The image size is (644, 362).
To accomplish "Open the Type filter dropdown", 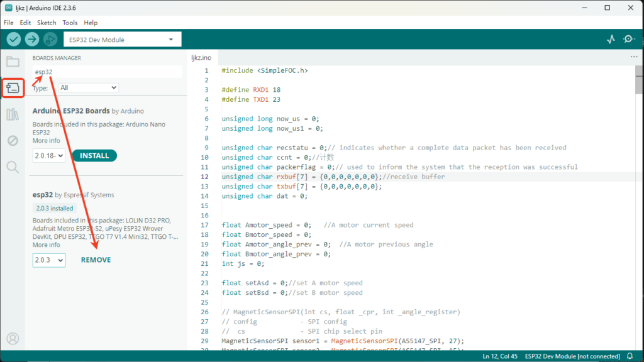I will 87,88.
